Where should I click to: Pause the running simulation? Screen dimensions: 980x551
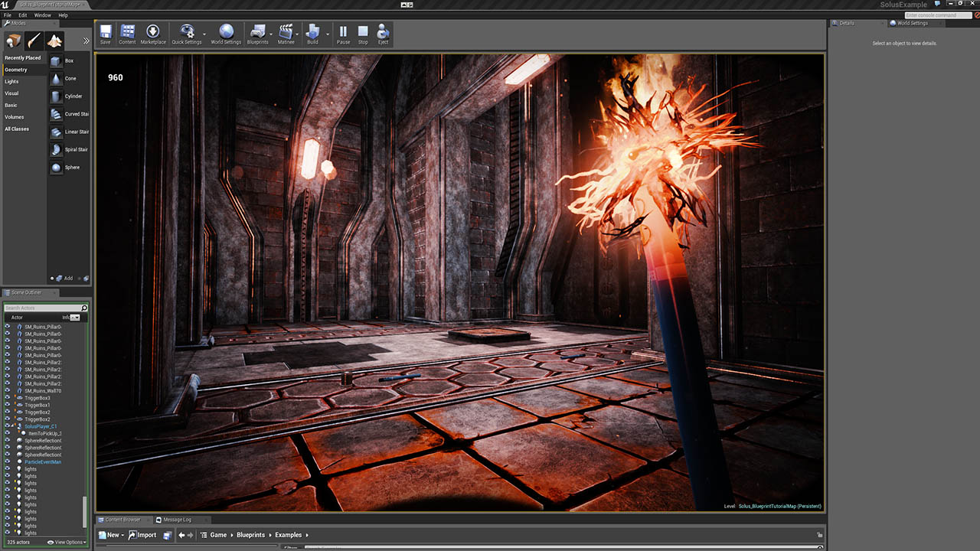click(x=343, y=34)
